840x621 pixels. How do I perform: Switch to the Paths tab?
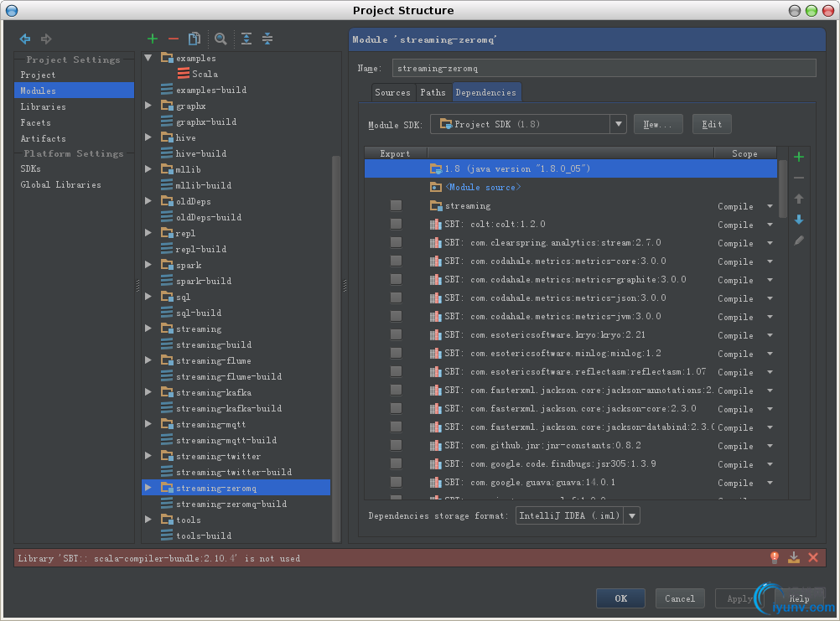[x=433, y=92]
